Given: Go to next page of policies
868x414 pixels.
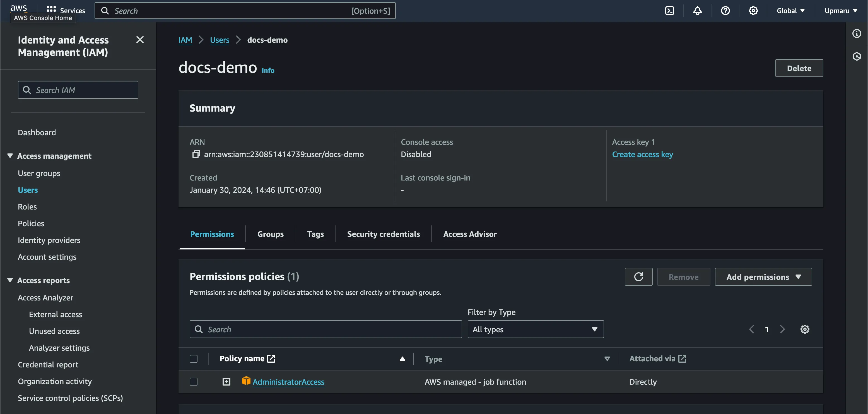Looking at the screenshot, I should coord(782,329).
